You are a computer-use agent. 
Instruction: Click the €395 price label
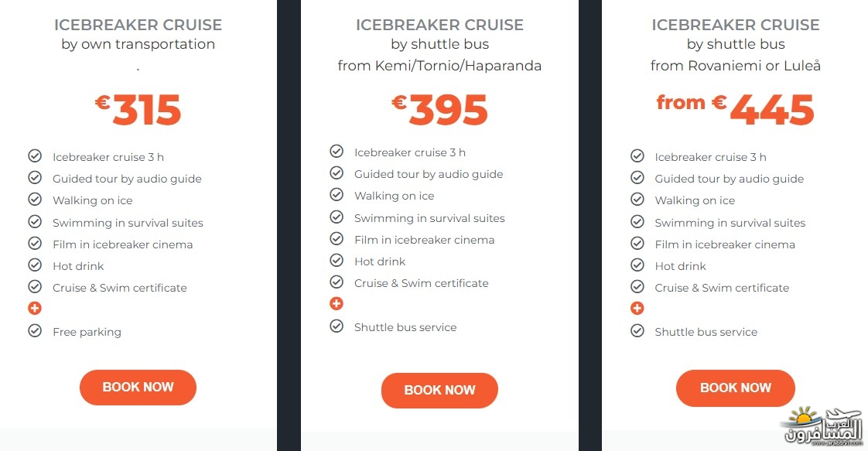click(x=439, y=109)
